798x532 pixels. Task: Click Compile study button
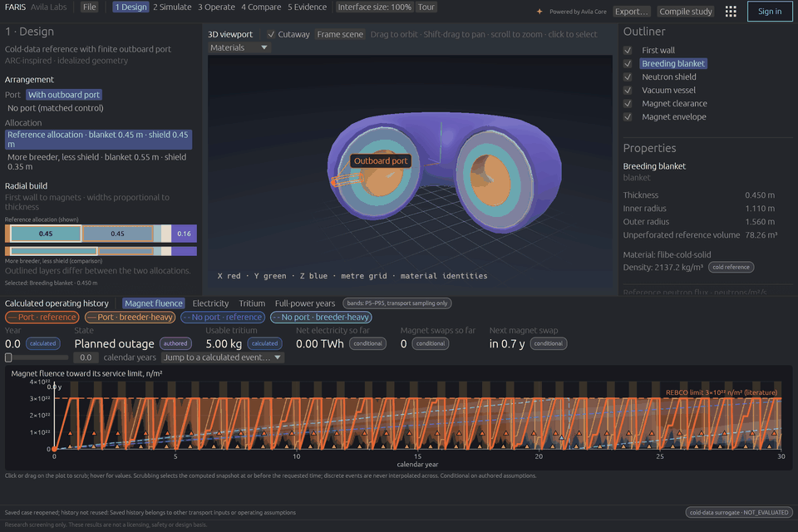685,11
